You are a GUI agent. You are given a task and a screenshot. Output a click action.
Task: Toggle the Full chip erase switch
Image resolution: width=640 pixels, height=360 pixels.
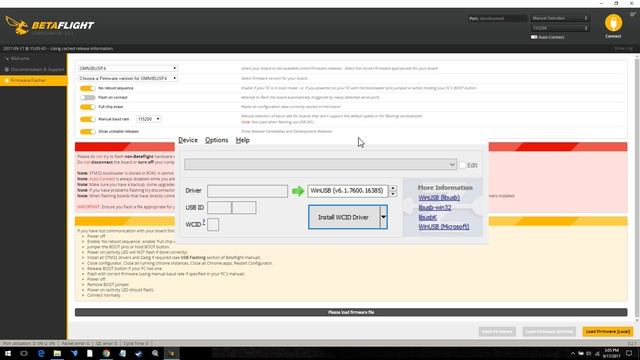click(x=87, y=107)
